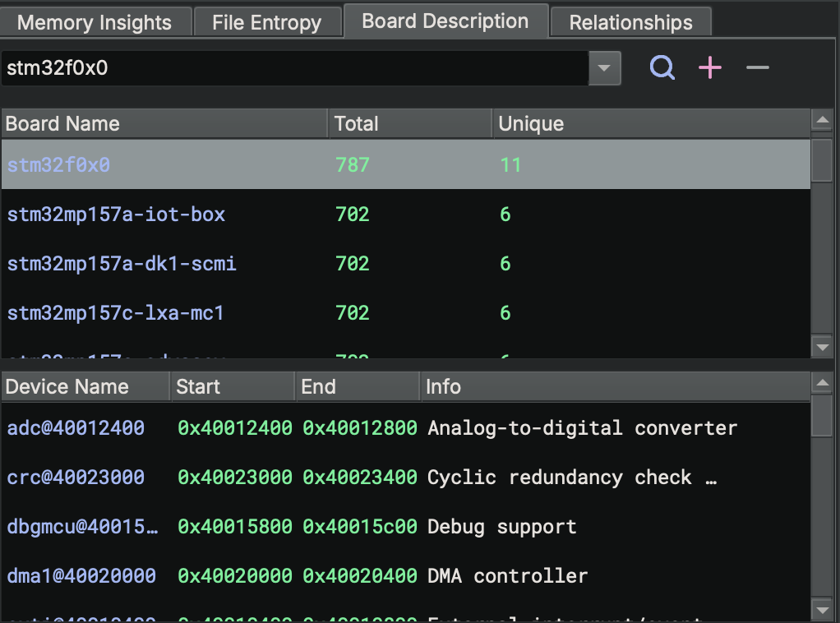The width and height of the screenshot is (840, 623).
Task: Click the start address 0x40020000
Action: pyautogui.click(x=235, y=576)
